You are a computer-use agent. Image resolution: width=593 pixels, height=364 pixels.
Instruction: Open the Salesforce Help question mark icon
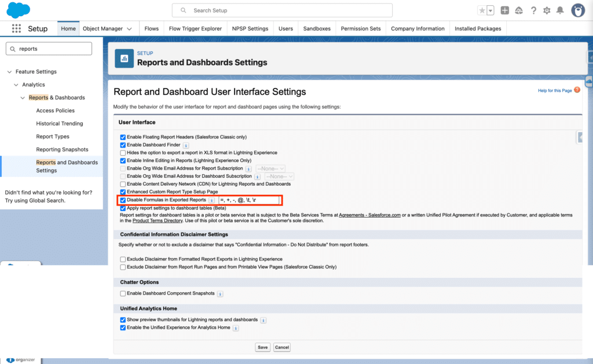pyautogui.click(x=533, y=10)
